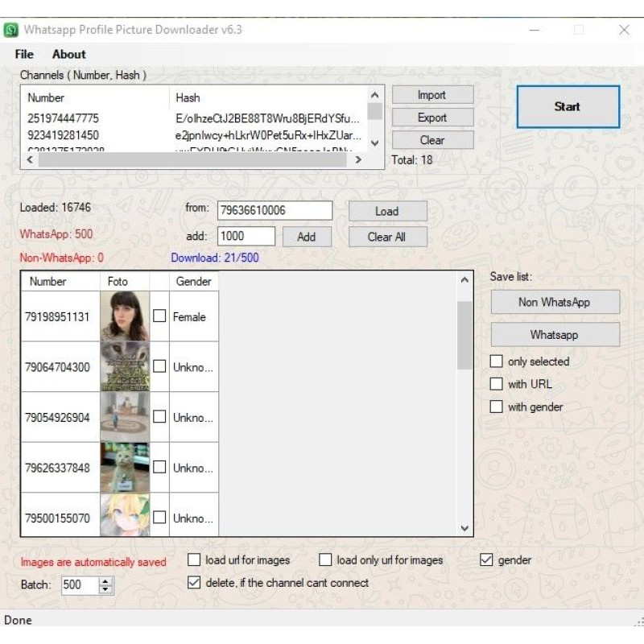Open the File menu
Viewport: 644px width, 644px height.
[24, 54]
